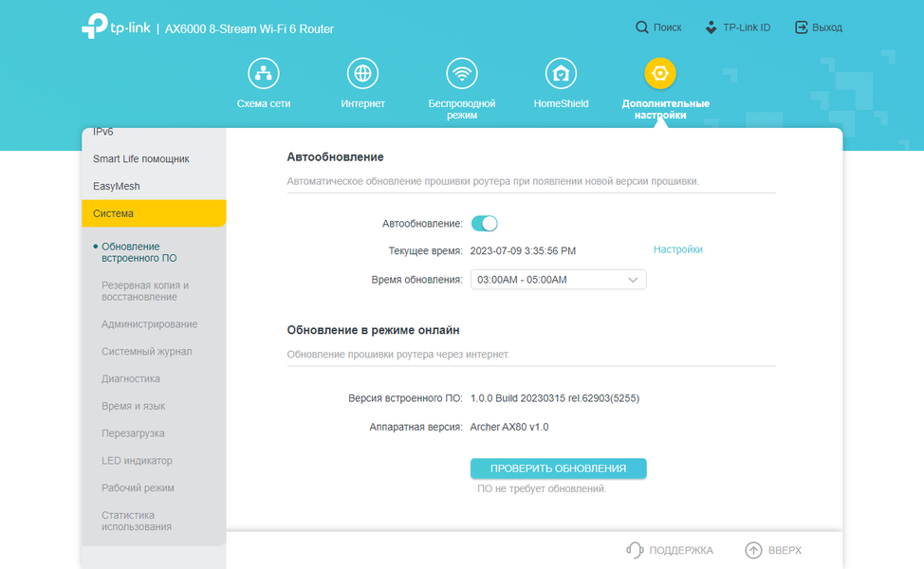The height and width of the screenshot is (569, 924).
Task: Click the TP-Link logo icon
Action: click(94, 26)
